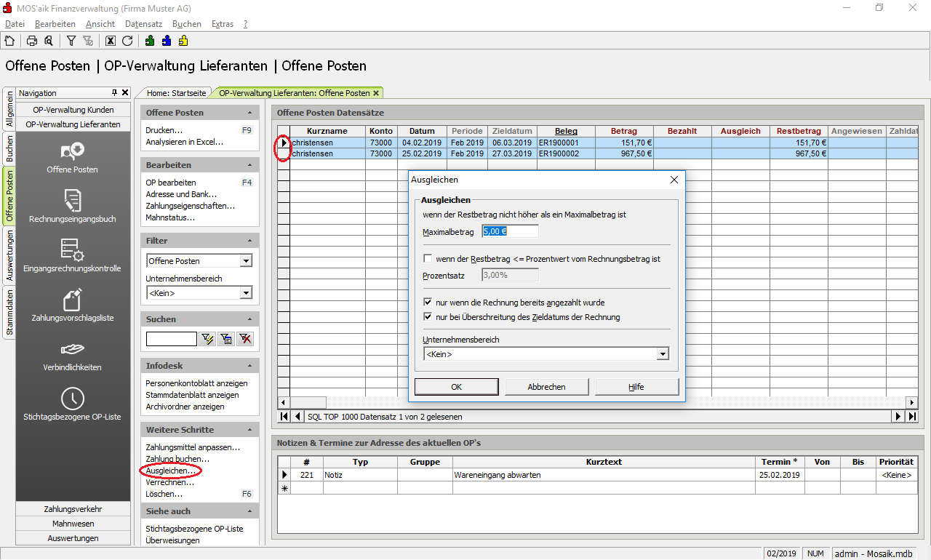Click the OK button in Ausgleichen dialog

point(456,387)
